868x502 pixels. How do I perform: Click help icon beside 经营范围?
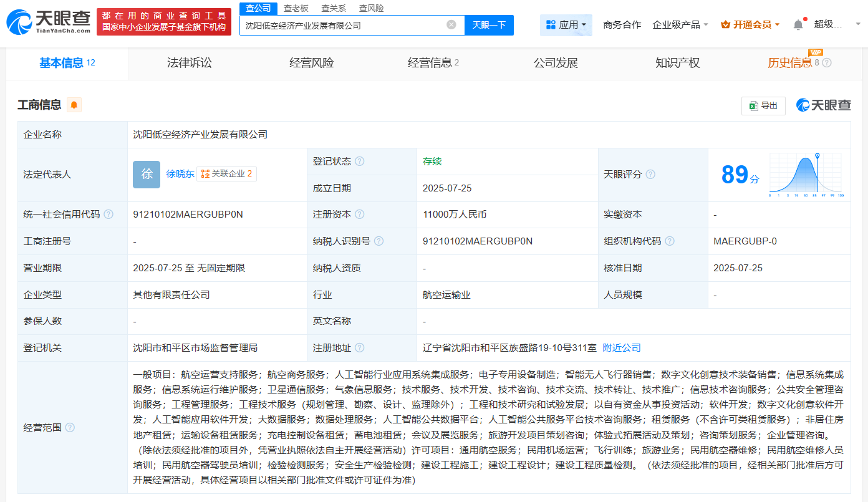[70, 427]
